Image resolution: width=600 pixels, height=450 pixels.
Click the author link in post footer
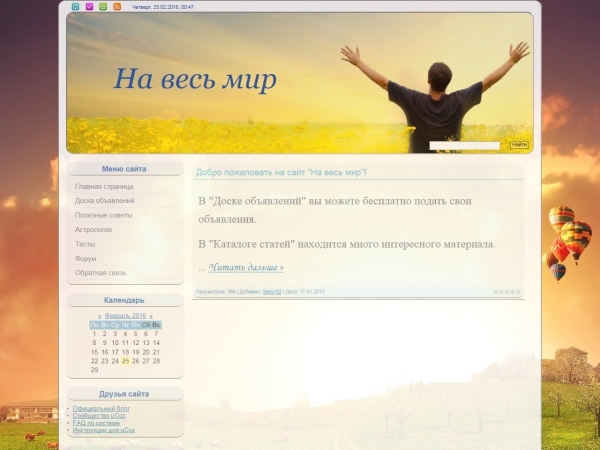tap(272, 292)
